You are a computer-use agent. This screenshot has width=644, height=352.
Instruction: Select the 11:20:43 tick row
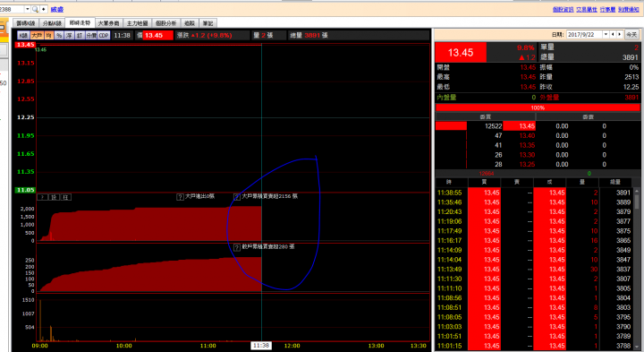point(534,211)
